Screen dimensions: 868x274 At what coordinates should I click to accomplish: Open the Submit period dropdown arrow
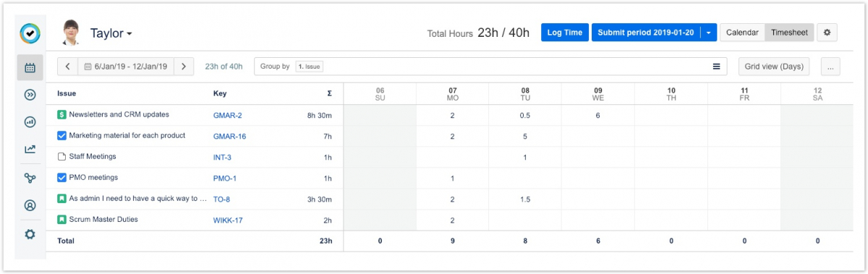coord(709,33)
